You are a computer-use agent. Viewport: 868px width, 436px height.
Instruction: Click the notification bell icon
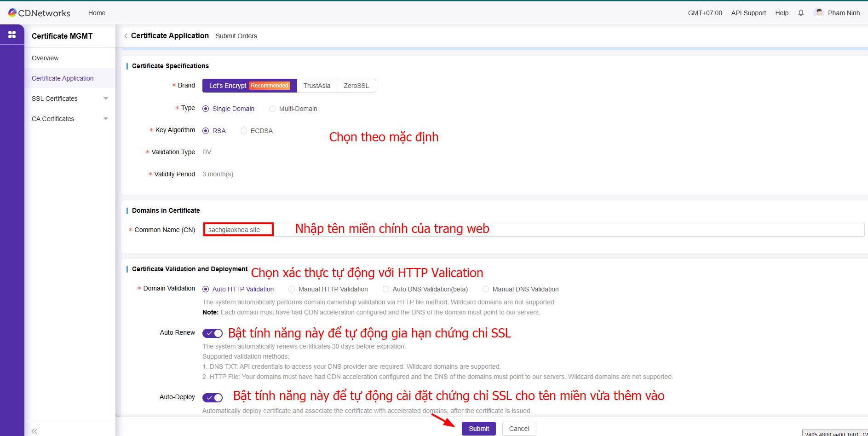[x=801, y=13]
